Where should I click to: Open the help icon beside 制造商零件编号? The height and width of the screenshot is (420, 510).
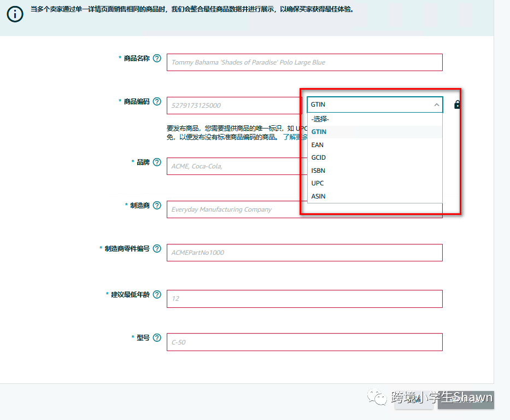(x=157, y=248)
